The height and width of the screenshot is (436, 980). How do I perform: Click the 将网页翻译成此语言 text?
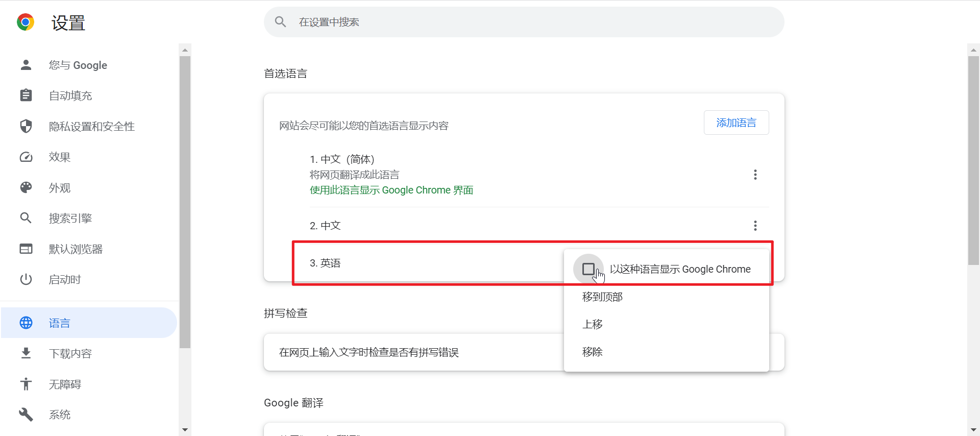coord(354,175)
